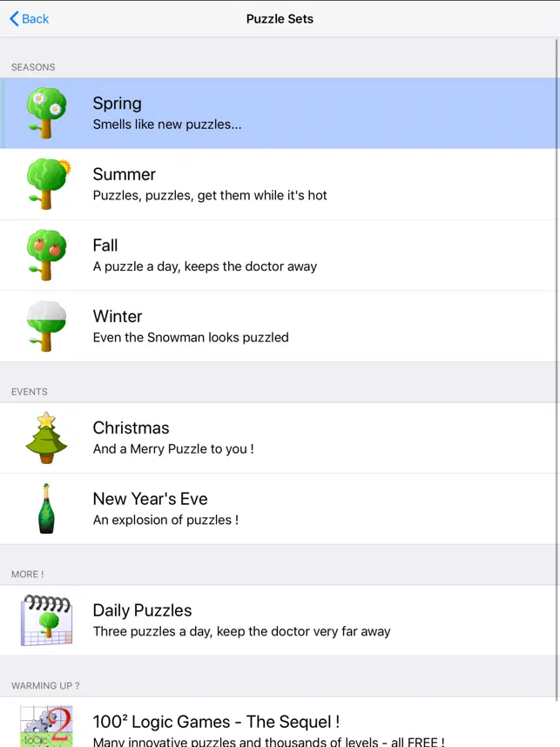Screen dimensions: 560x747
Task: Tap the Puzzle Sets header title
Action: click(x=280, y=18)
